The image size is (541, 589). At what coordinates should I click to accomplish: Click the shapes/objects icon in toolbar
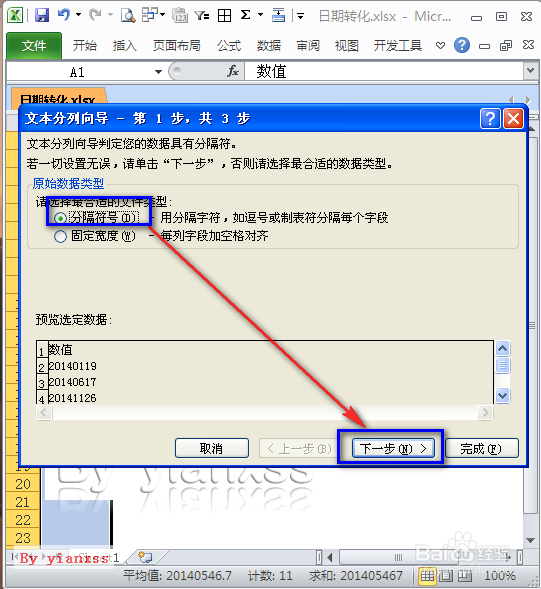[x=150, y=15]
